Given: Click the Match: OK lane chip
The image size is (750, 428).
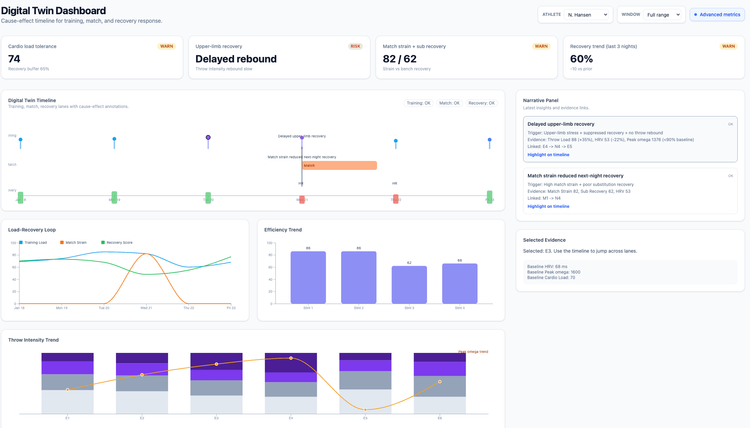Looking at the screenshot, I should pyautogui.click(x=449, y=103).
